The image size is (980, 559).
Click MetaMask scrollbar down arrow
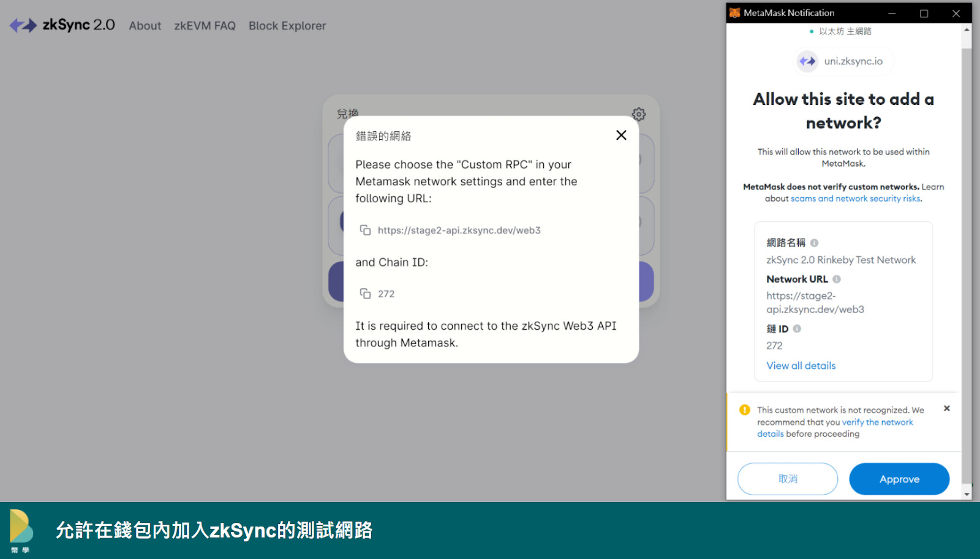pyautogui.click(x=967, y=494)
